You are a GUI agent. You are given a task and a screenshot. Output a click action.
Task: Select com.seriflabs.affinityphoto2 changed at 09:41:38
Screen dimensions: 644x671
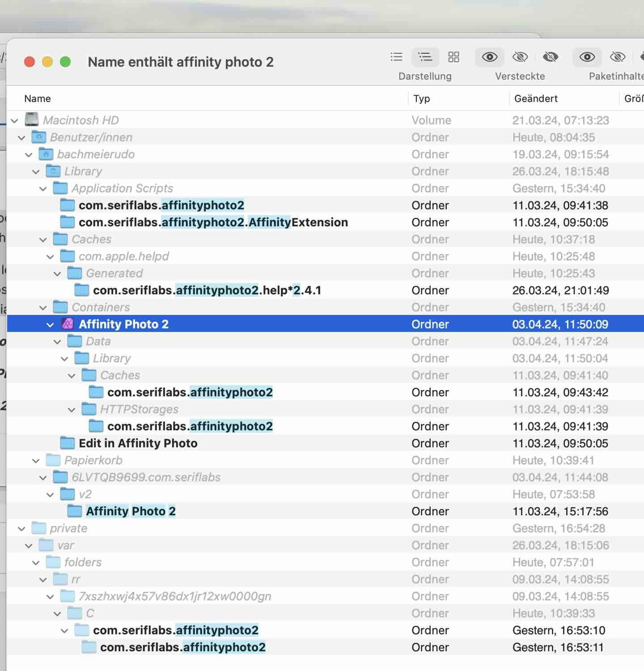[325, 205]
